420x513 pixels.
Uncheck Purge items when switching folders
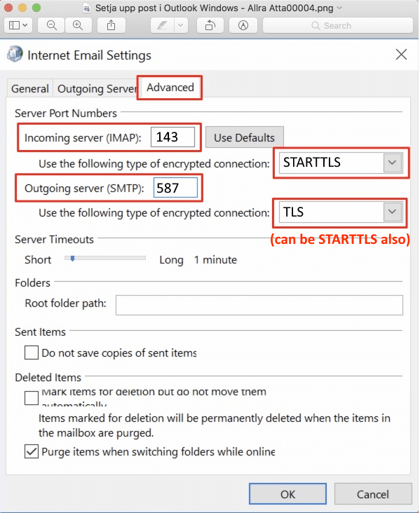pos(32,451)
